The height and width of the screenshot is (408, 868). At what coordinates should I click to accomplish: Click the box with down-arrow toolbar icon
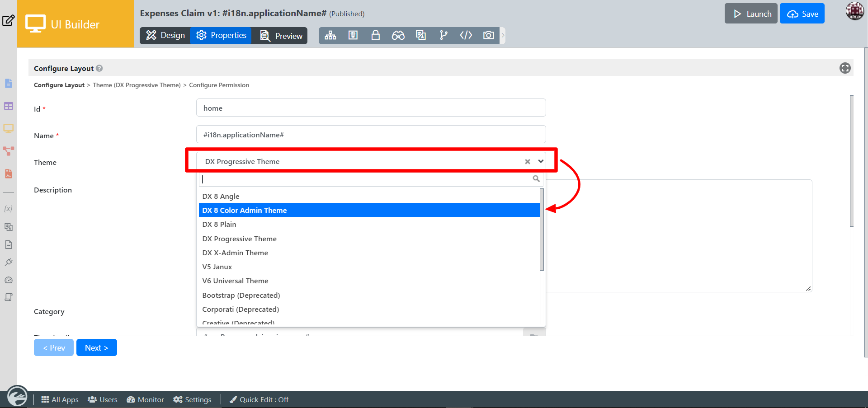pyautogui.click(x=353, y=35)
